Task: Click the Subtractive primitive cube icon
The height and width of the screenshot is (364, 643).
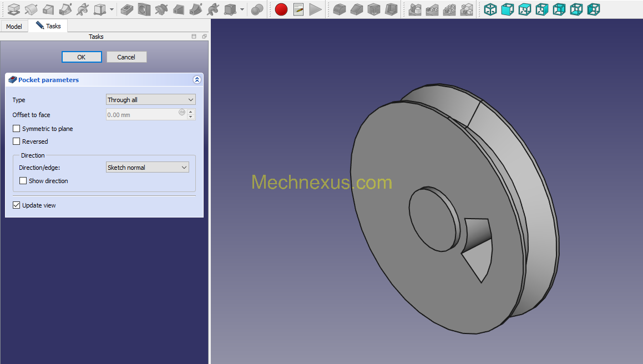Action: 230,9
